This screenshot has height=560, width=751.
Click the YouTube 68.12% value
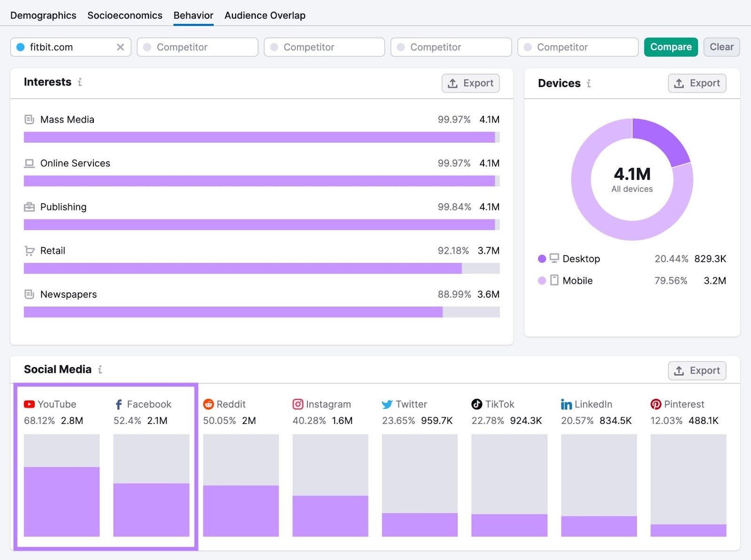39,421
